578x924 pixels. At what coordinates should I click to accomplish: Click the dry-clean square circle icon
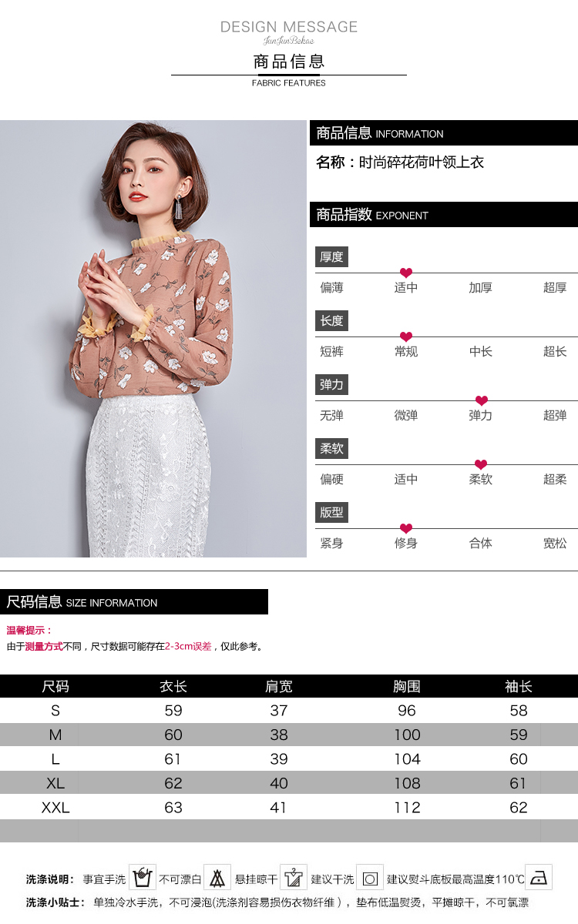(x=370, y=878)
